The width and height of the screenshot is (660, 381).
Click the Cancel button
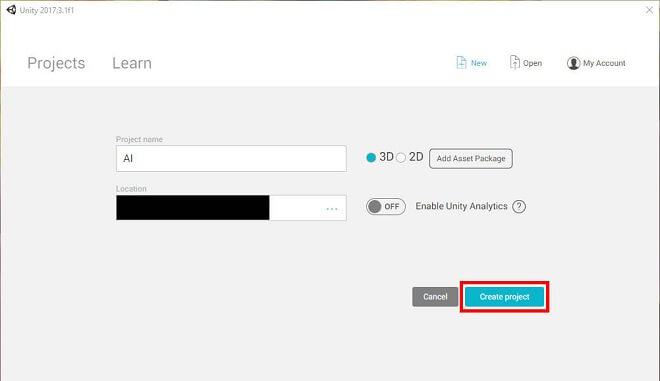coord(435,297)
